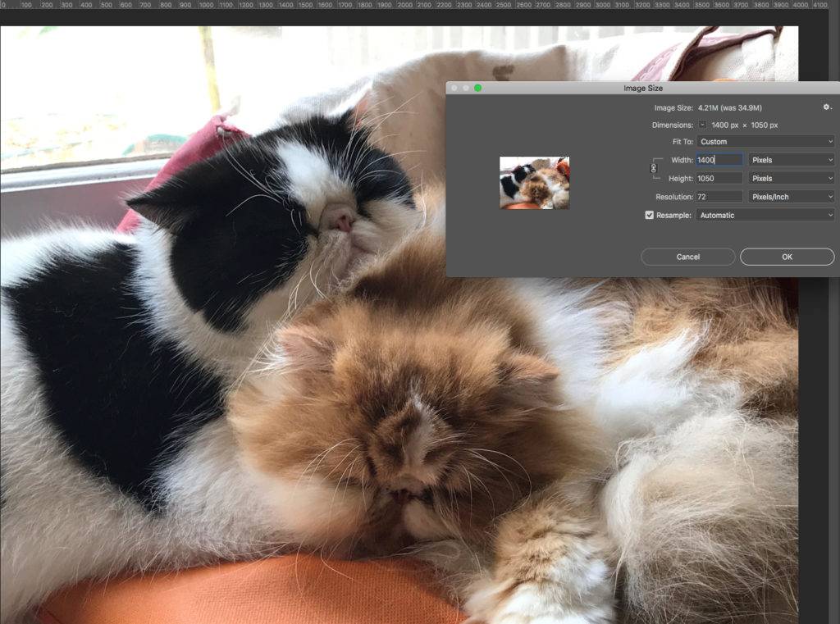The height and width of the screenshot is (624, 840).
Task: Open the Resample method Automatic dropdown
Action: 765,214
